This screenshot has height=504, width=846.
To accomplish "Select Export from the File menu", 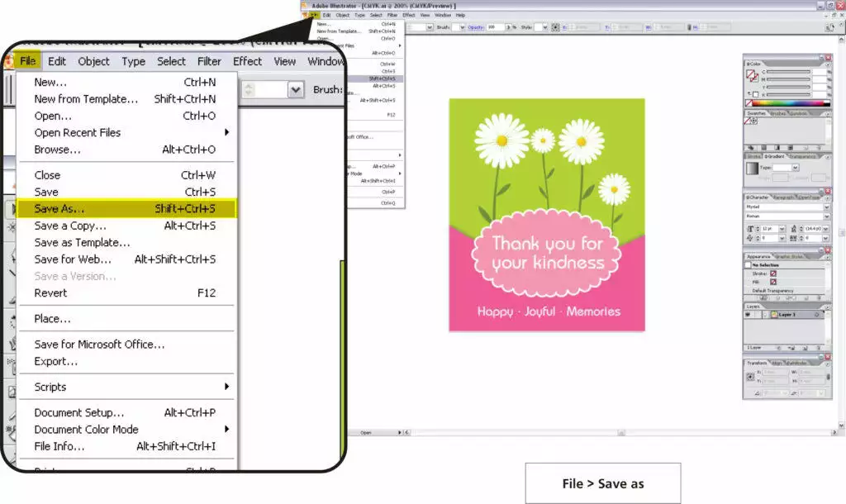I will (56, 361).
